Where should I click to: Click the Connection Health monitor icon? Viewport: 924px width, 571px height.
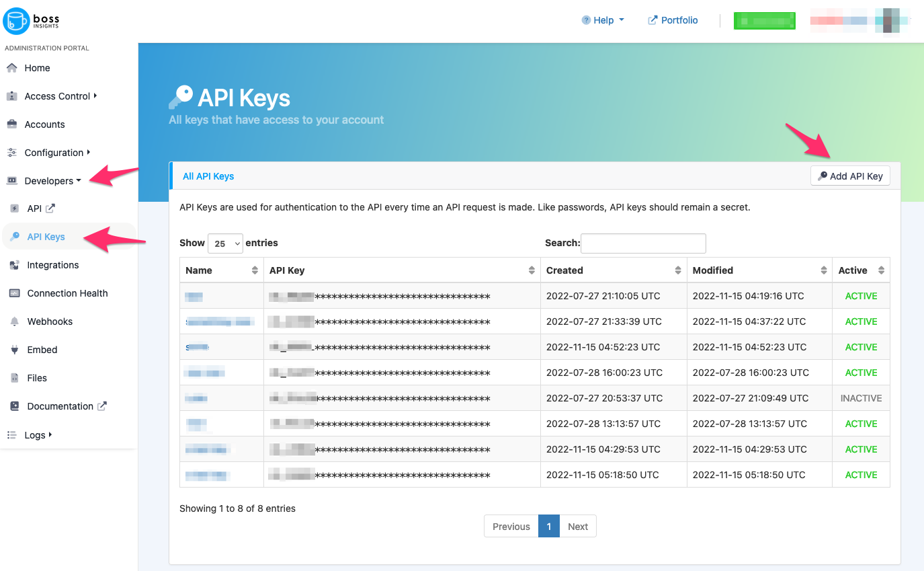point(15,293)
